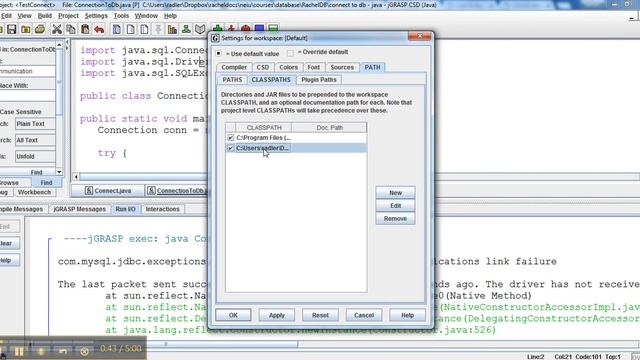Open the Project menu
The image size is (640, 360).
point(68,16)
